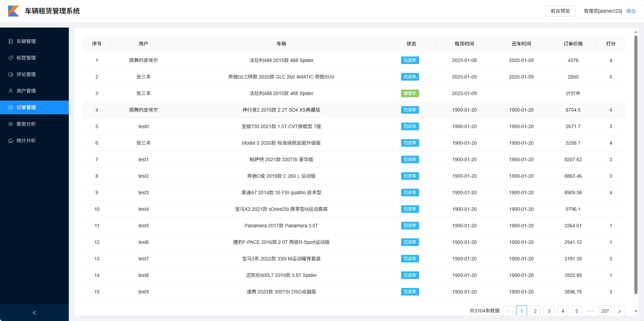This screenshot has width=644, height=321.
Task: Click the 退出 logout link
Action: [631, 11]
